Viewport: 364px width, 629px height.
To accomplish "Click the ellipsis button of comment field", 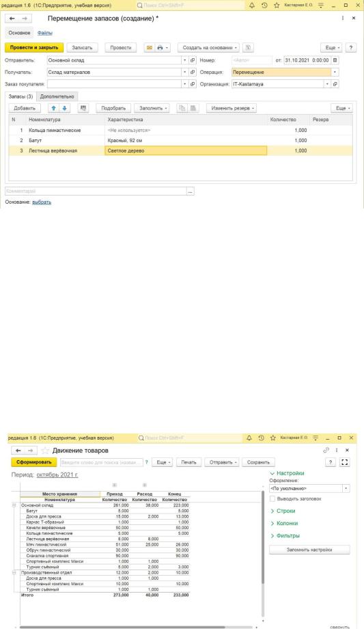I will (x=191, y=191).
